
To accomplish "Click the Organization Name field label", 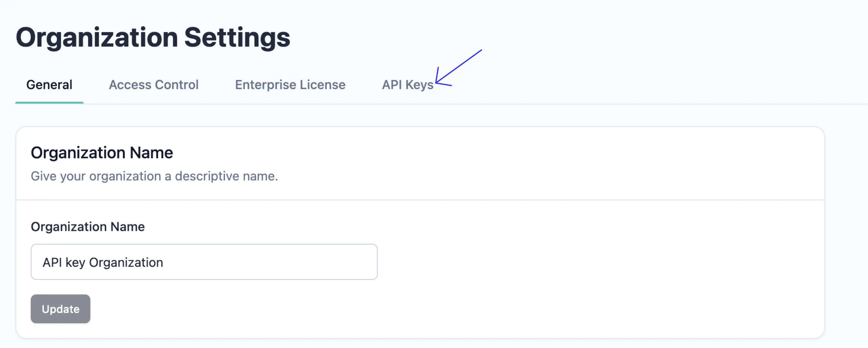I will point(88,227).
